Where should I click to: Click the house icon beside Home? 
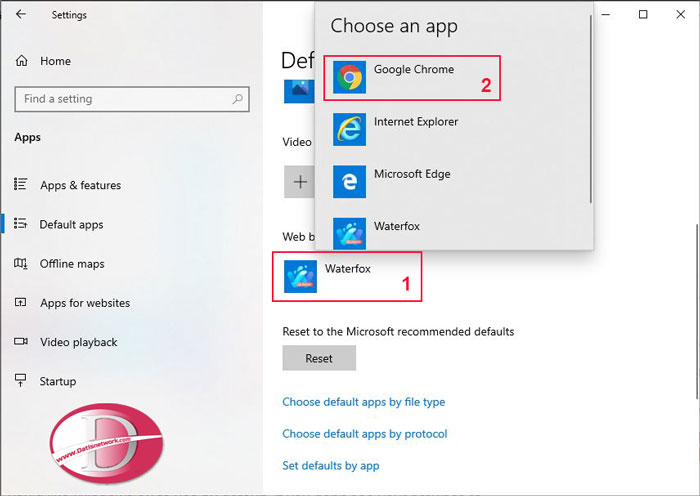click(21, 61)
